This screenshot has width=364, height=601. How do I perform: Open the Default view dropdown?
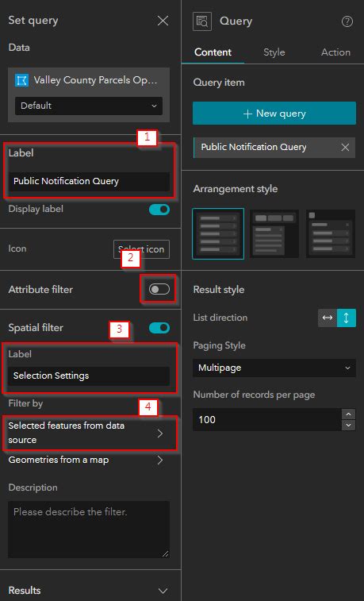[89, 106]
